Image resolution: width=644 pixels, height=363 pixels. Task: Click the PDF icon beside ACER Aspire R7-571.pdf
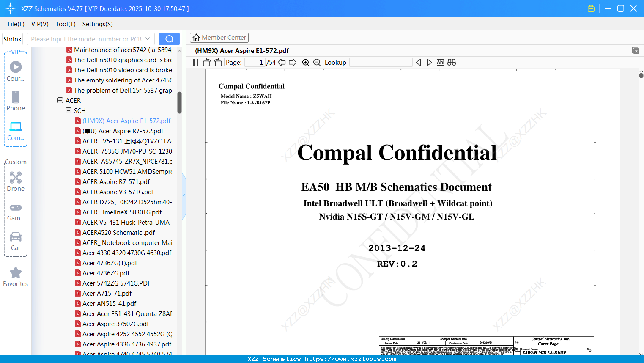[x=78, y=181]
